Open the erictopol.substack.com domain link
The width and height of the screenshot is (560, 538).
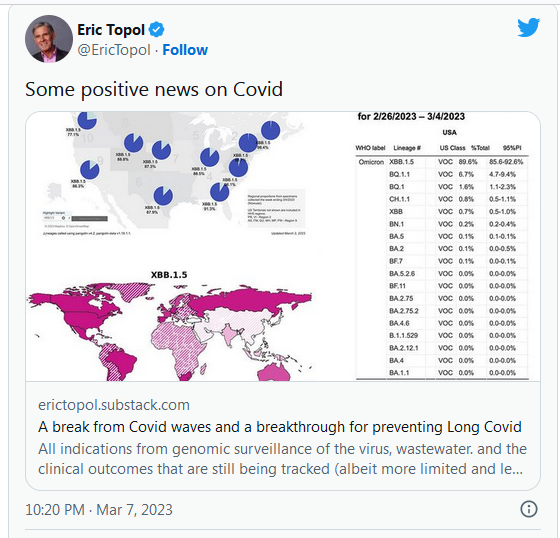click(114, 405)
